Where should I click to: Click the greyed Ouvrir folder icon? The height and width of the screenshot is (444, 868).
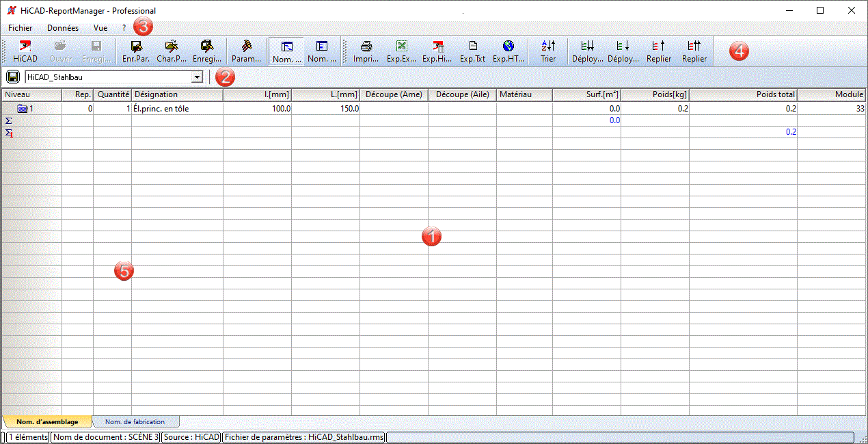pyautogui.click(x=61, y=51)
